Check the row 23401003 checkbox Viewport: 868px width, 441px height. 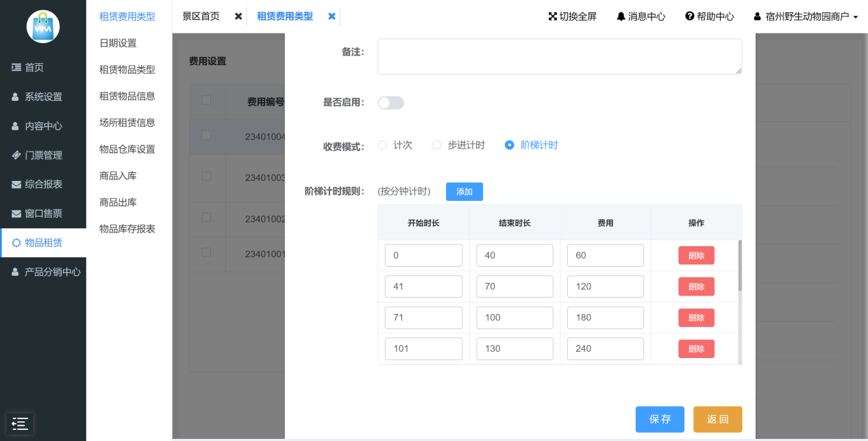point(206,176)
